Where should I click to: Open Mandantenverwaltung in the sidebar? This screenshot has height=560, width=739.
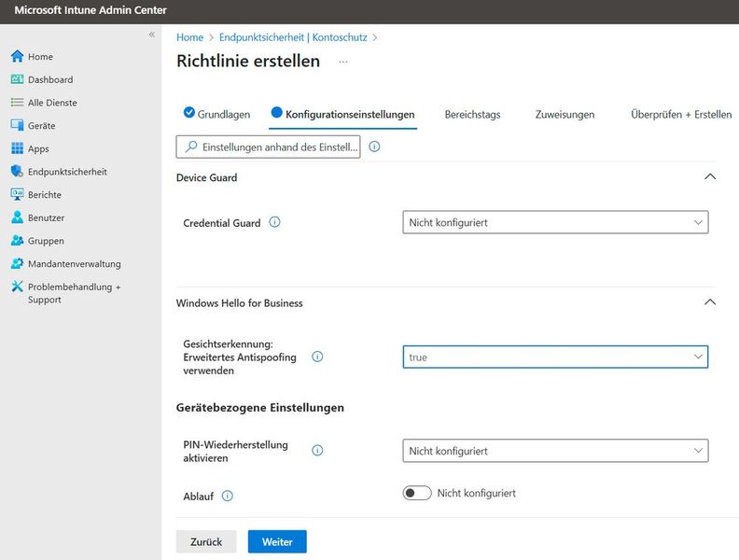coord(74,263)
